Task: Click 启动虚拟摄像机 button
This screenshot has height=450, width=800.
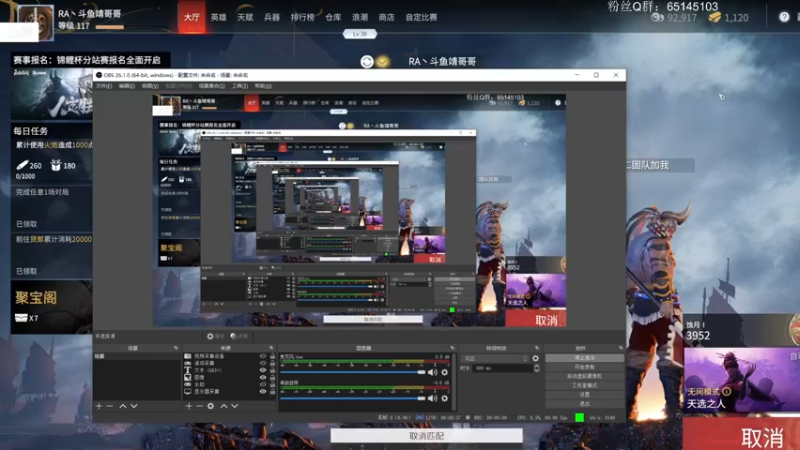Action: pyautogui.click(x=584, y=377)
